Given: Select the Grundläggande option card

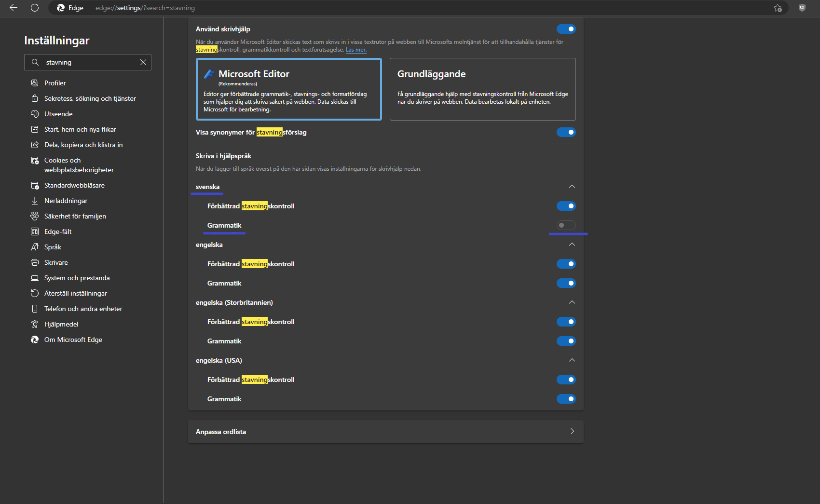Looking at the screenshot, I should click(483, 89).
